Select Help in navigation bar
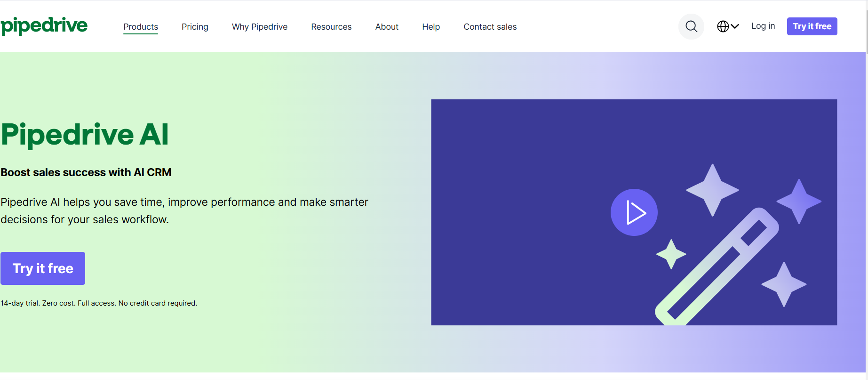The width and height of the screenshot is (868, 380). point(431,27)
